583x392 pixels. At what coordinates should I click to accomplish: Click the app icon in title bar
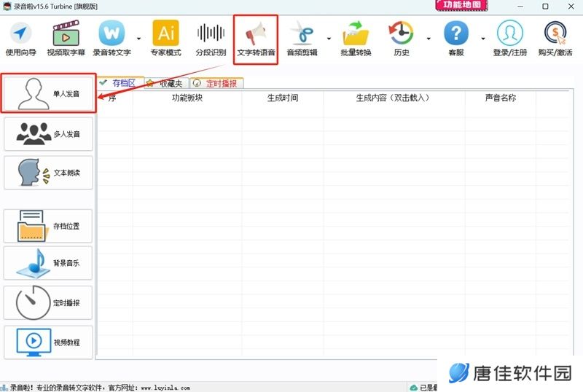pyautogui.click(x=7, y=6)
